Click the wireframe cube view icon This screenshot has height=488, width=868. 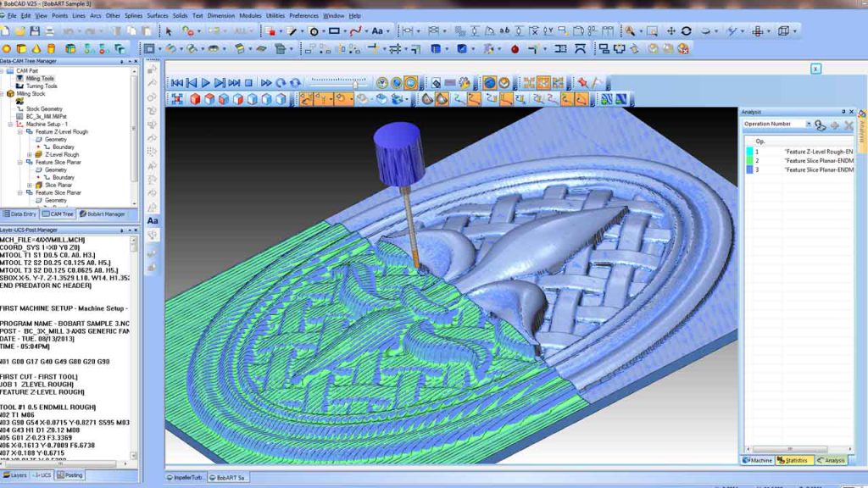[x=783, y=31]
